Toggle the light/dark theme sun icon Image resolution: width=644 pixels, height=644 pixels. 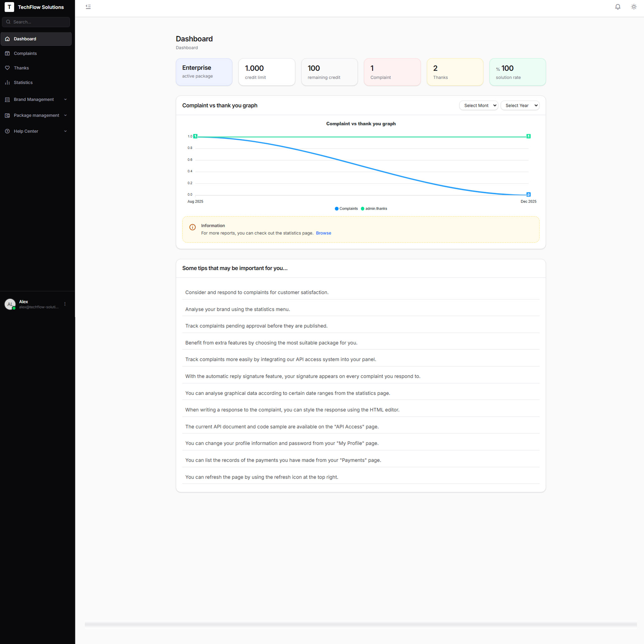634,7
